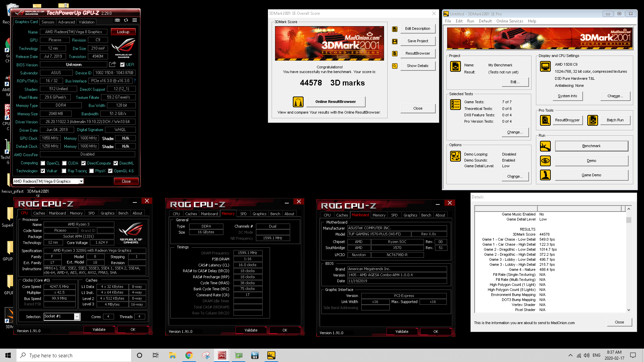Toggle the OpenCL checkbox
The height and width of the screenshot is (362, 644).
coord(43,163)
